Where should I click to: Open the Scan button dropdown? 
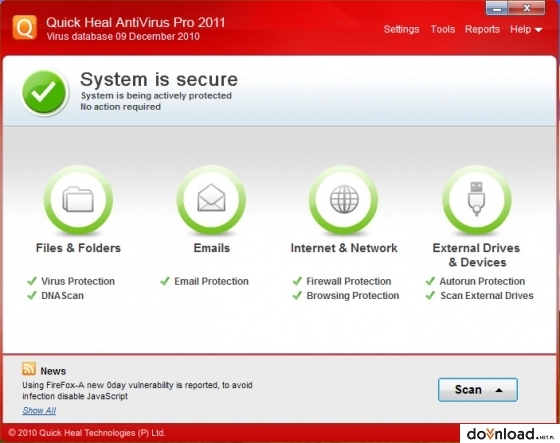coord(478,390)
